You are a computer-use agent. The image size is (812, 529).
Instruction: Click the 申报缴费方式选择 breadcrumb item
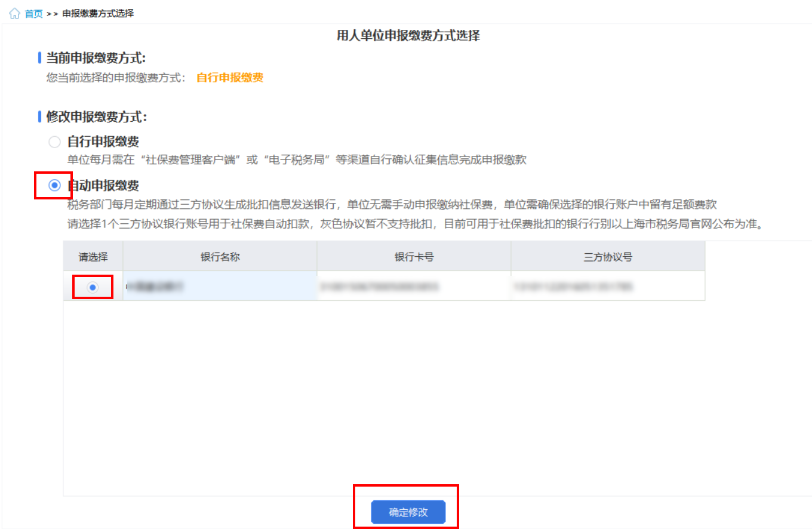click(x=97, y=14)
